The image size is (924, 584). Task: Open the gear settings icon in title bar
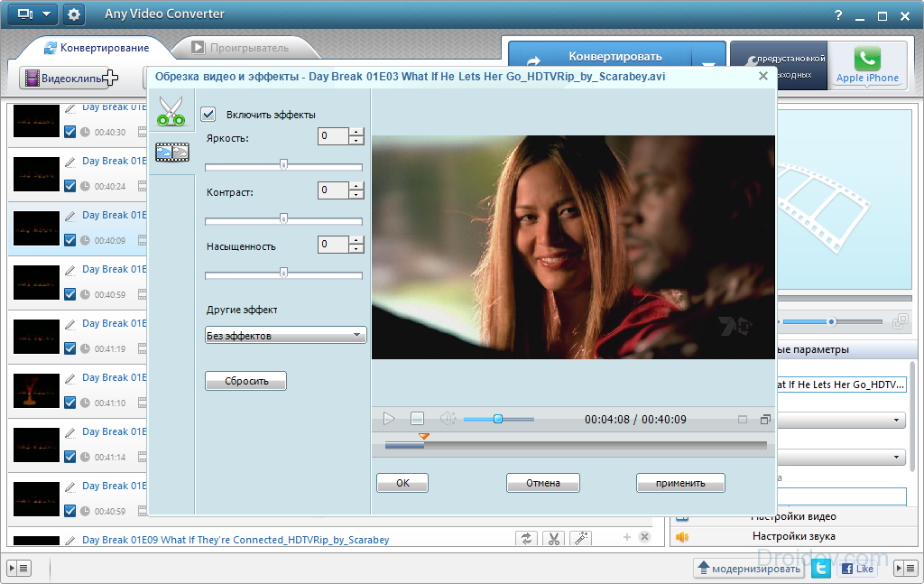(74, 14)
